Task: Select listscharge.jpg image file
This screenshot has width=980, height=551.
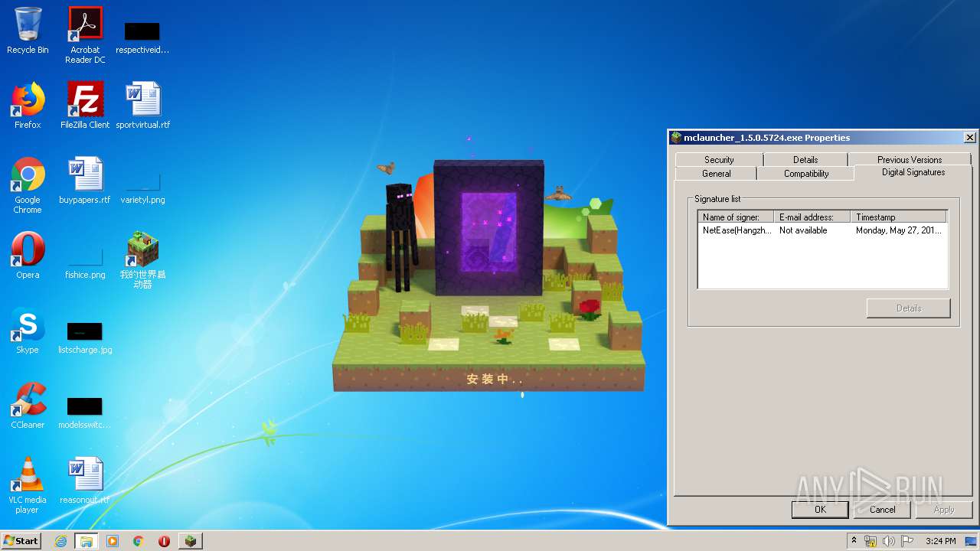Action: [x=85, y=337]
